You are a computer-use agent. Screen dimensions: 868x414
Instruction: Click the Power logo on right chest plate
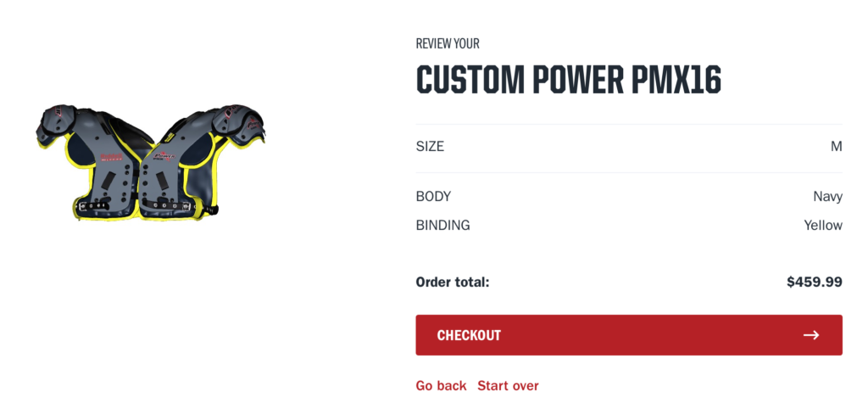pos(164,156)
